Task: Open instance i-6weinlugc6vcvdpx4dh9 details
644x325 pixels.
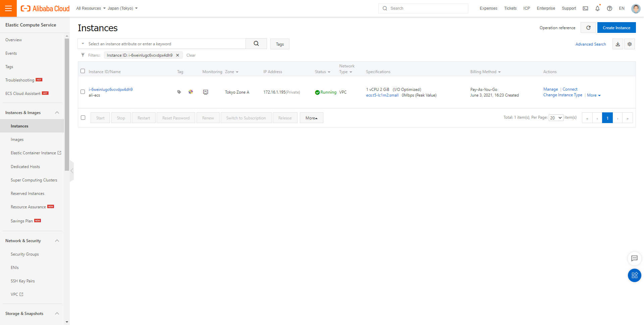Action: [x=111, y=90]
